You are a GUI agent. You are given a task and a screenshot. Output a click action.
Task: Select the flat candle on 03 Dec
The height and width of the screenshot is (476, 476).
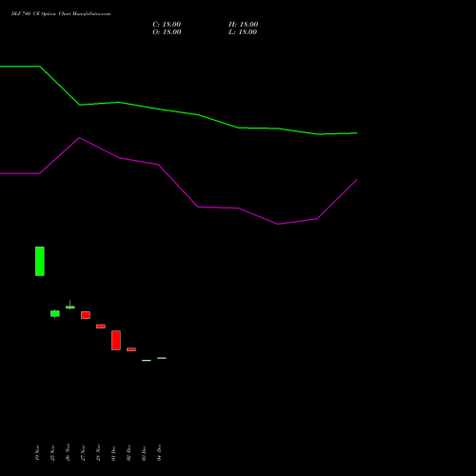[147, 360]
